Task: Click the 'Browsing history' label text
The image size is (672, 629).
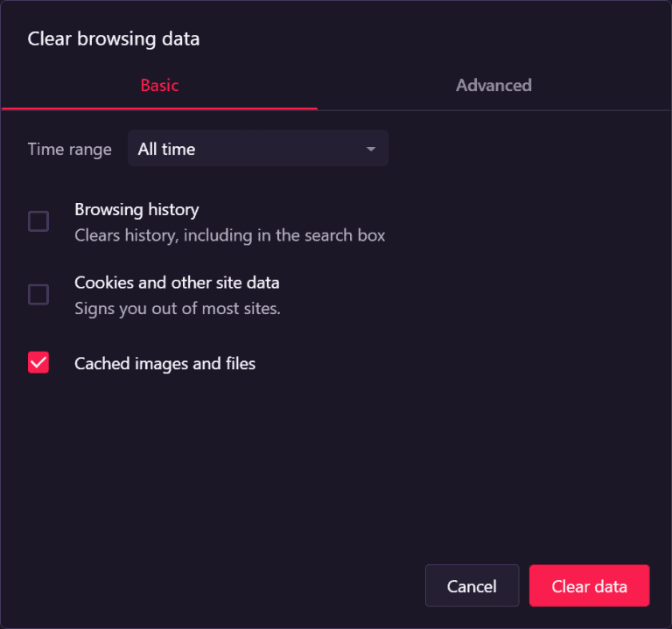Action: [x=136, y=210]
